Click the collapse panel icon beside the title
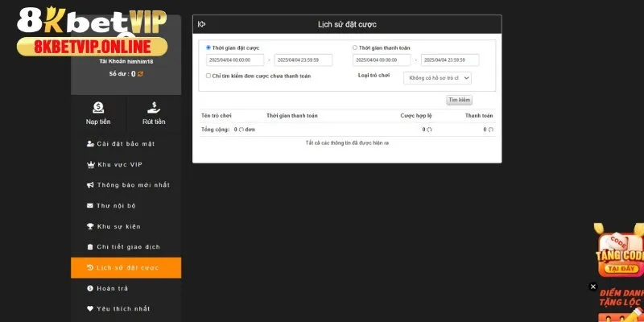 coord(202,24)
